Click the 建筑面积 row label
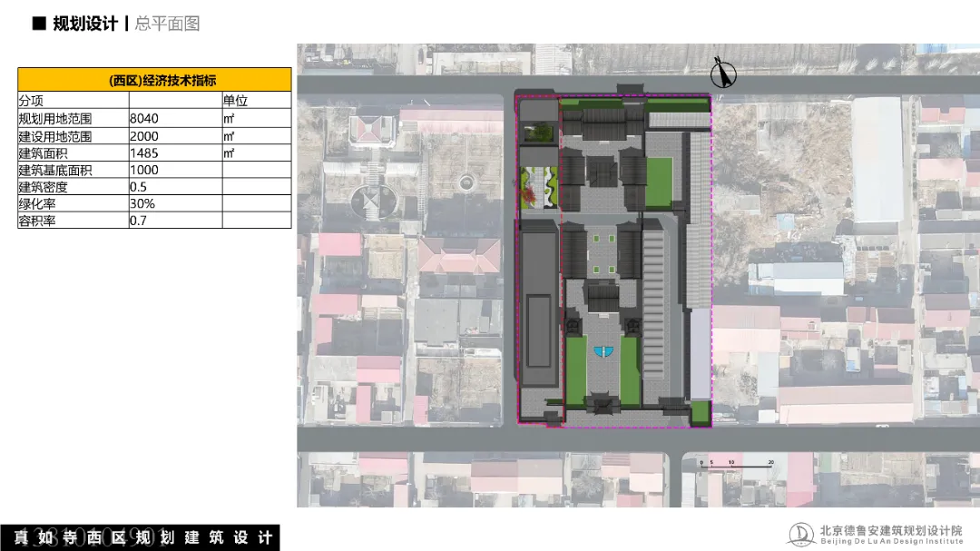The width and height of the screenshot is (980, 551). point(43,153)
